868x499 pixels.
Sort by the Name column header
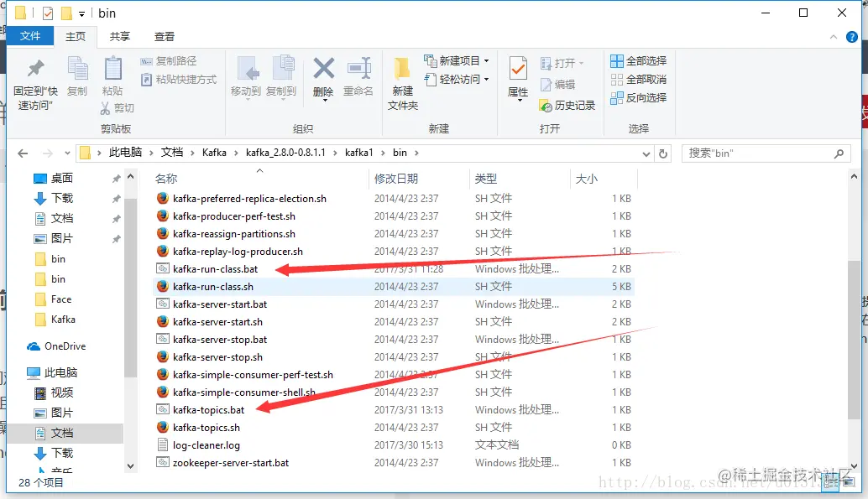259,179
